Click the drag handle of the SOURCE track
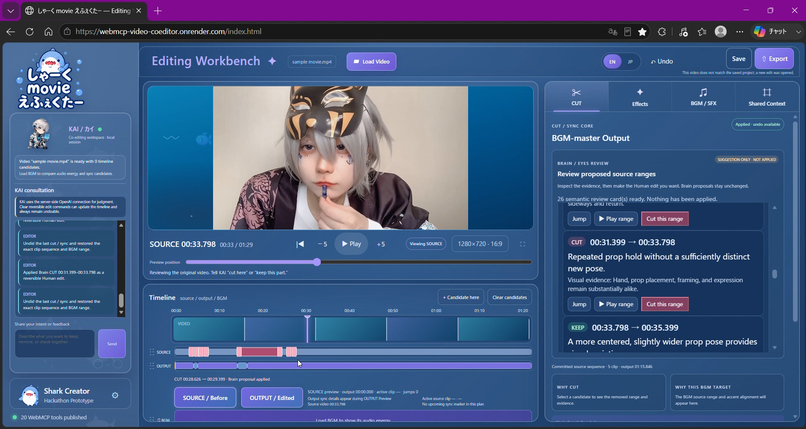This screenshot has height=429, width=806. tap(152, 352)
